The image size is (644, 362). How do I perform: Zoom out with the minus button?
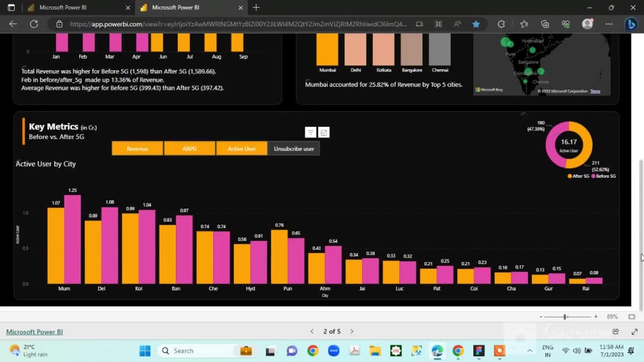[541, 317]
